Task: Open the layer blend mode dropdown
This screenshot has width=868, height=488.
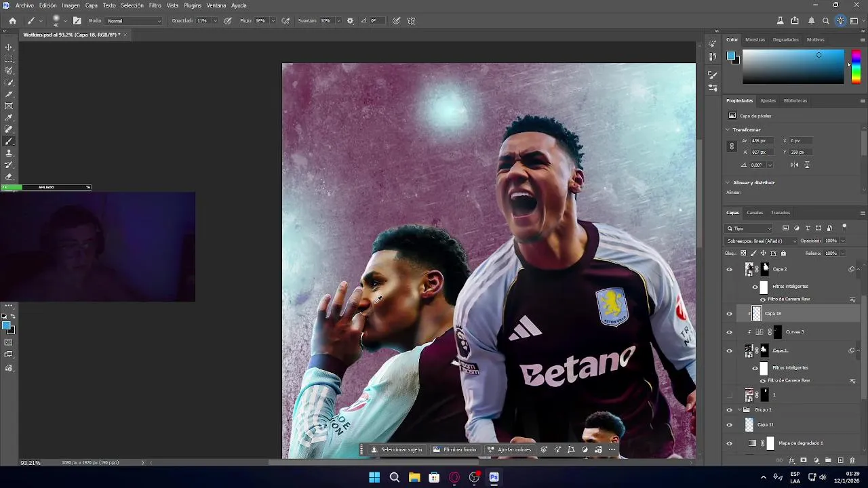Action: click(x=762, y=241)
